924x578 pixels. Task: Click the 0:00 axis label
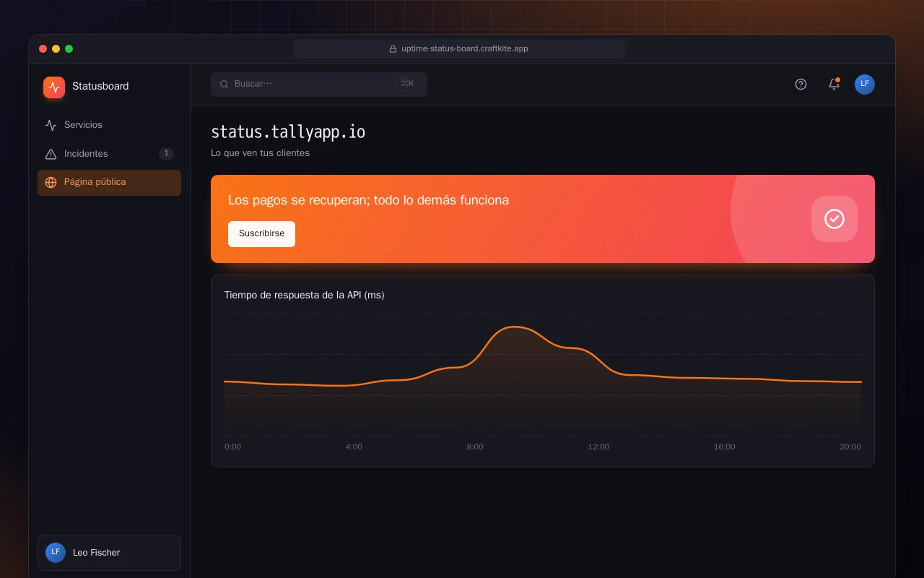232,447
